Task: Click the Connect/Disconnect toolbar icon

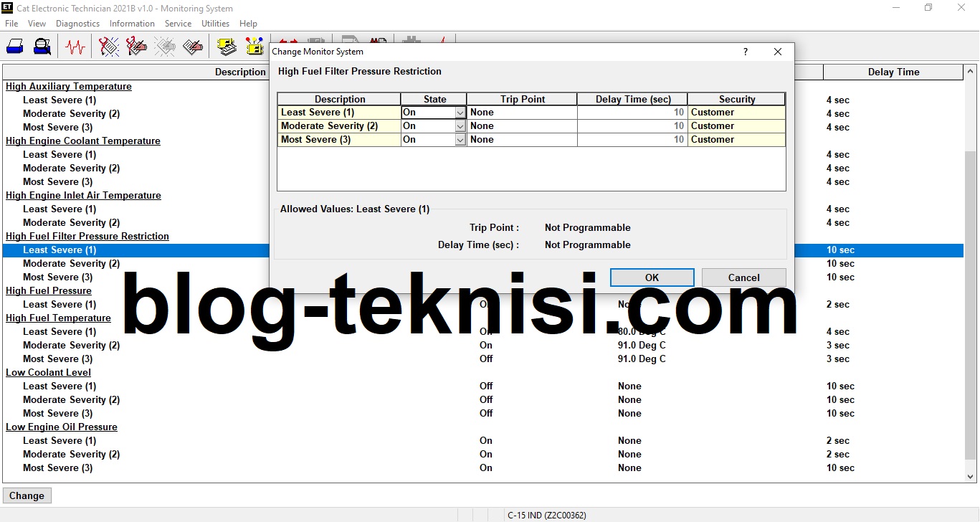Action: (16, 45)
